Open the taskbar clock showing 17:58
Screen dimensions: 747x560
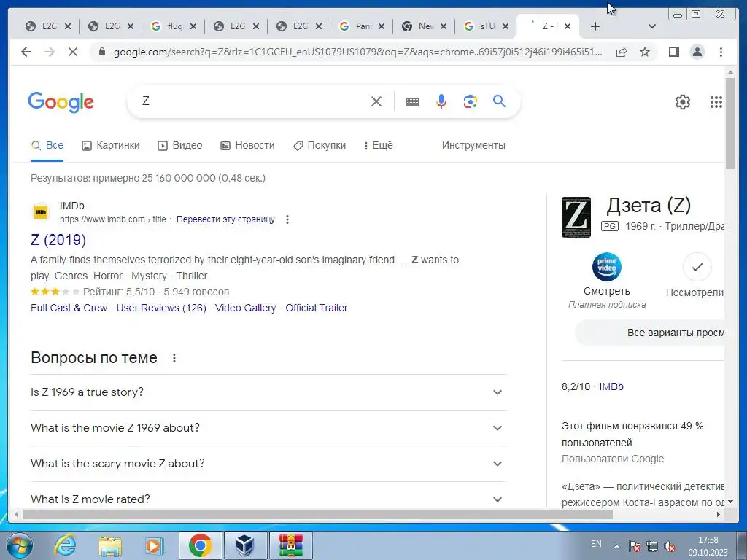tap(708, 546)
